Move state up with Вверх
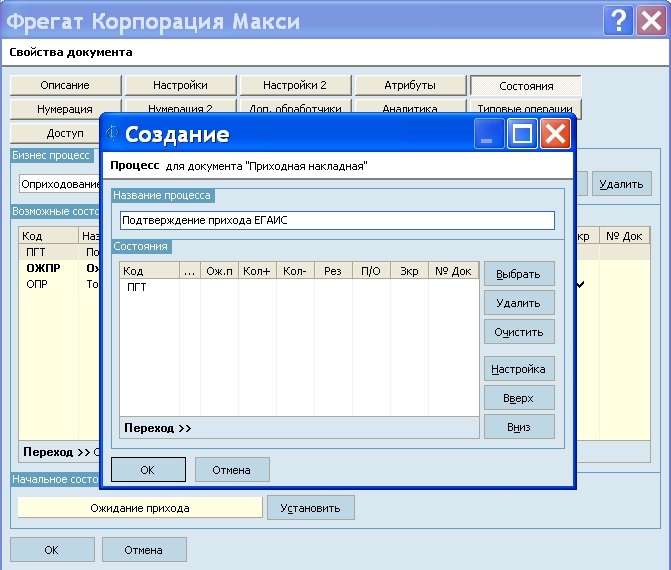This screenshot has width=671, height=570. pos(519,398)
